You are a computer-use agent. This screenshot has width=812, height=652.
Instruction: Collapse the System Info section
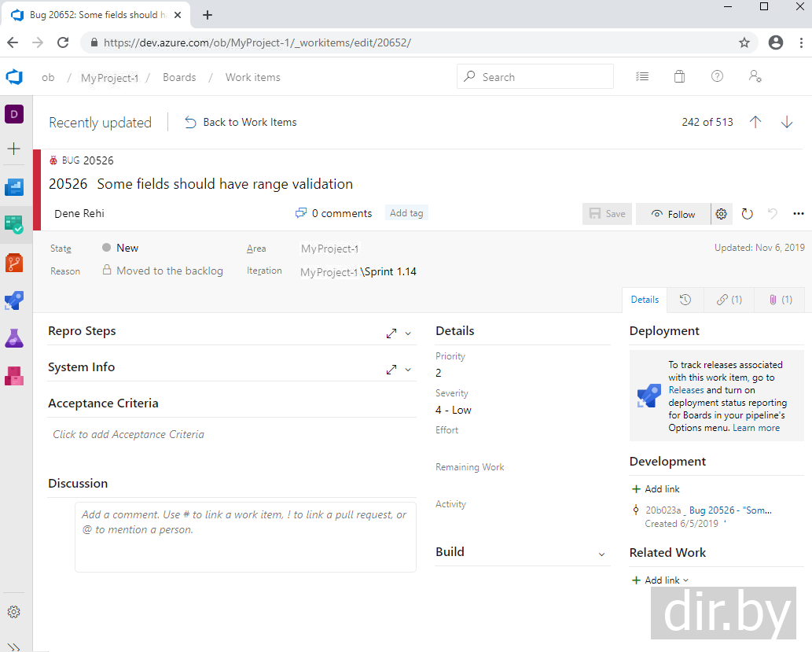pyautogui.click(x=408, y=370)
